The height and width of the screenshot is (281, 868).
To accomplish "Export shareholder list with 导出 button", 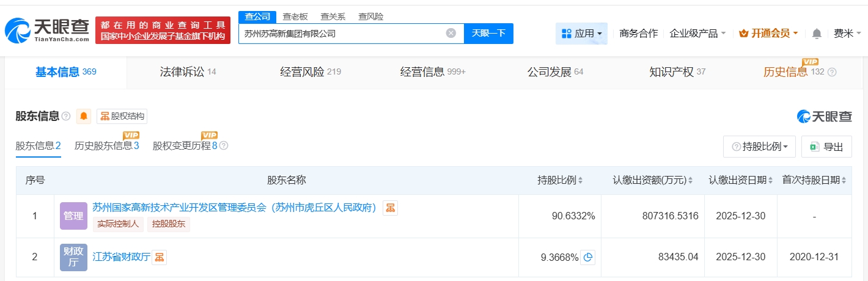I will pos(826,147).
